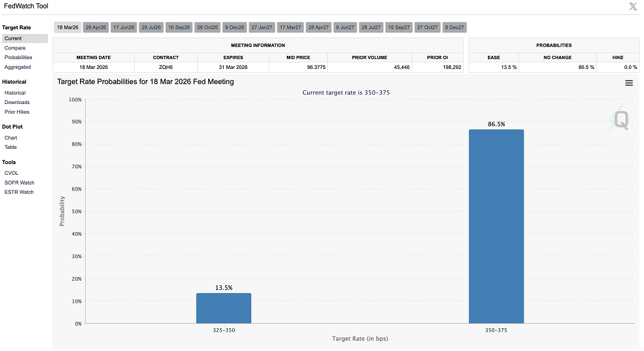Image resolution: width=644 pixels, height=351 pixels.
Task: Open the 28 Jul27 meeting tab
Action: click(x=371, y=27)
